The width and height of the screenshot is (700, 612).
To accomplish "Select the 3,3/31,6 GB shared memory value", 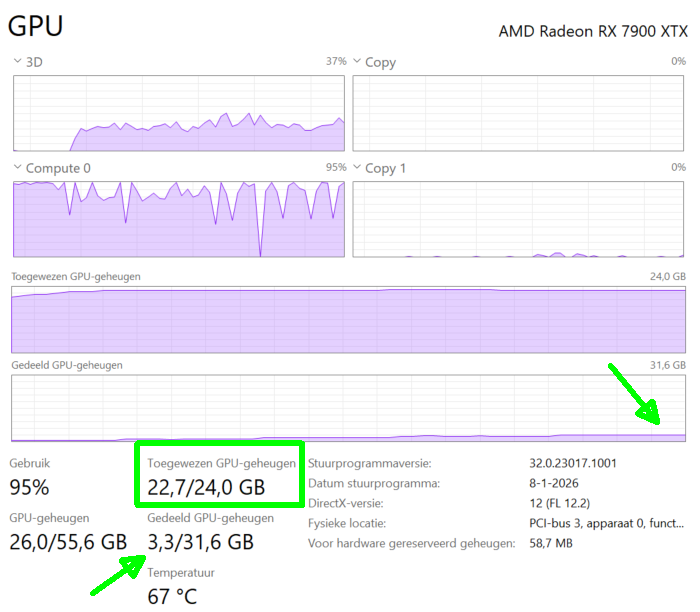I will 201,542.
